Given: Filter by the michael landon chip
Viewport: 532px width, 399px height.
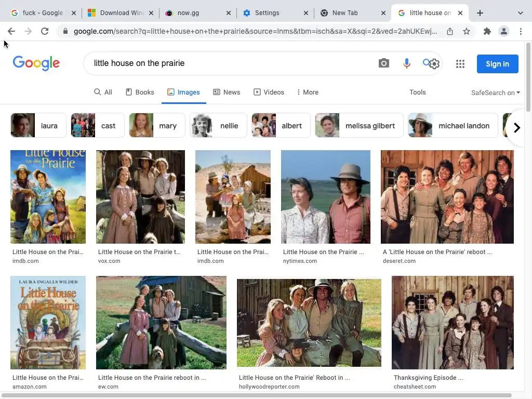Looking at the screenshot, I should click(453, 126).
